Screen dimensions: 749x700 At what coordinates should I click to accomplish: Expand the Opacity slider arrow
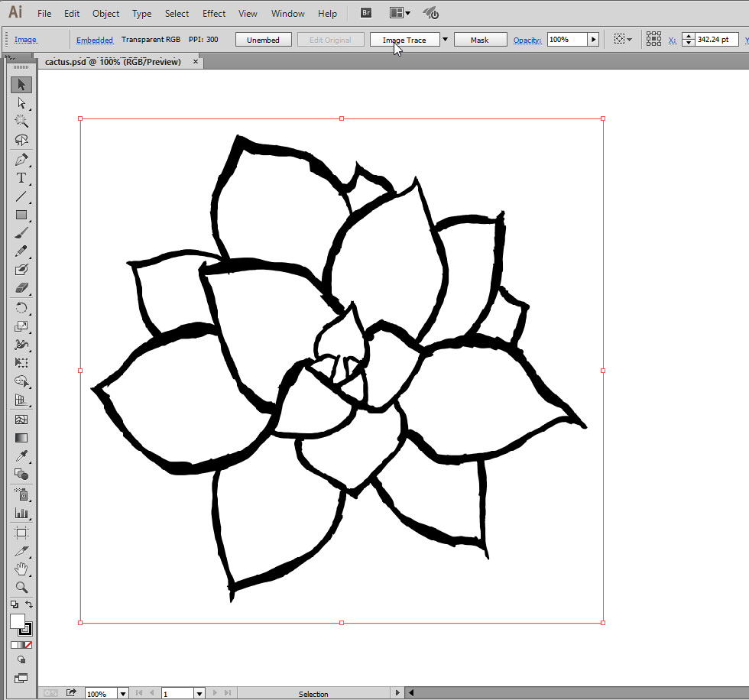click(593, 40)
